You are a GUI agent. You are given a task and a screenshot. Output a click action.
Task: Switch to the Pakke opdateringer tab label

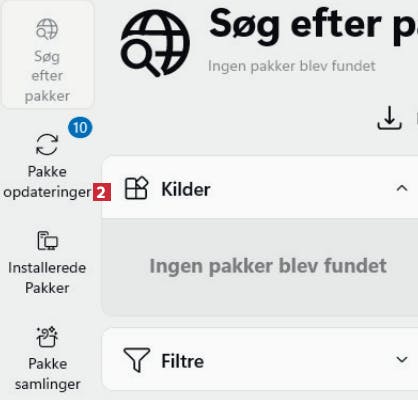click(x=47, y=182)
